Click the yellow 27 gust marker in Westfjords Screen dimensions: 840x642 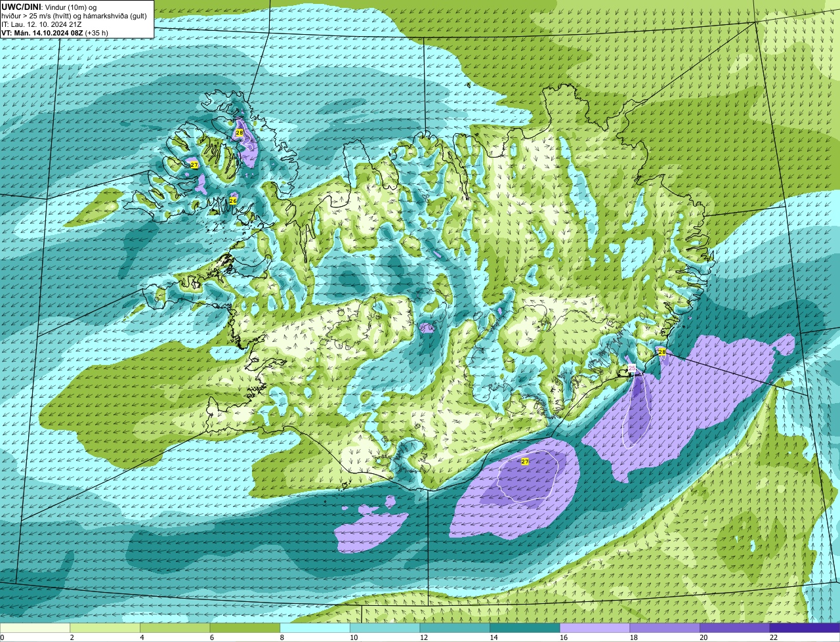(x=194, y=165)
